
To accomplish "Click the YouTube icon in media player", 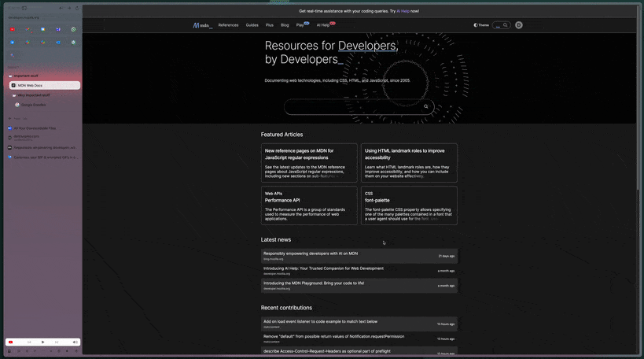I will click(x=11, y=342).
